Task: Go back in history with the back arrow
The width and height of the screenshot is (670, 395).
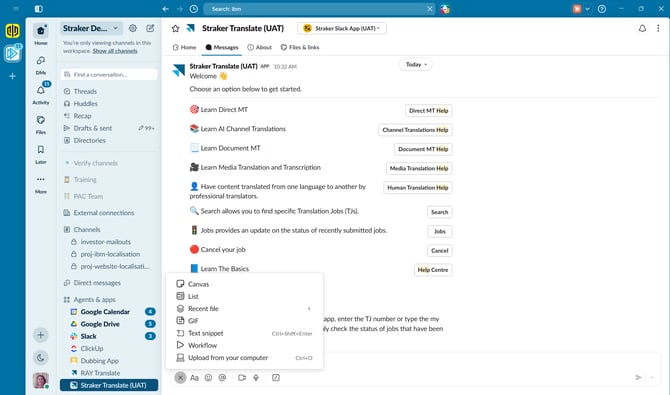Action: pyautogui.click(x=165, y=9)
